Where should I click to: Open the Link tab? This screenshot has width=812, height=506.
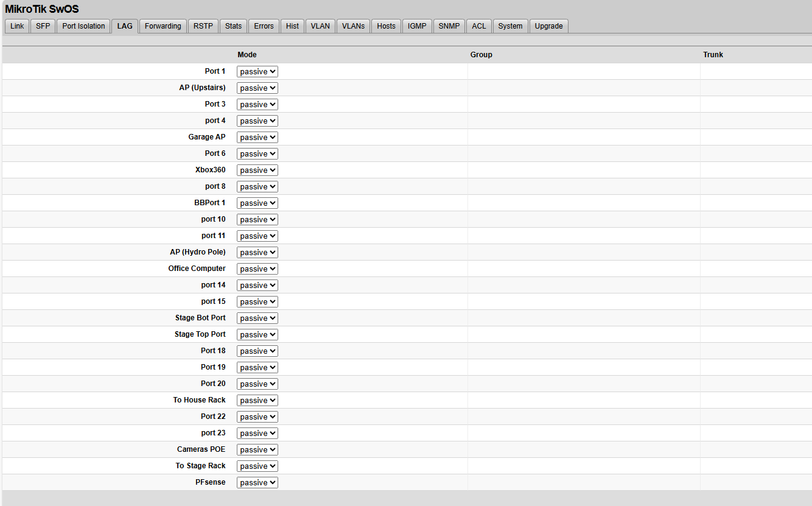coord(17,26)
